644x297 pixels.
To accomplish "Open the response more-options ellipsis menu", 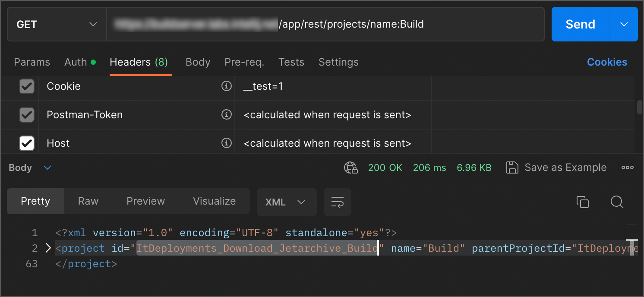I will tap(627, 167).
